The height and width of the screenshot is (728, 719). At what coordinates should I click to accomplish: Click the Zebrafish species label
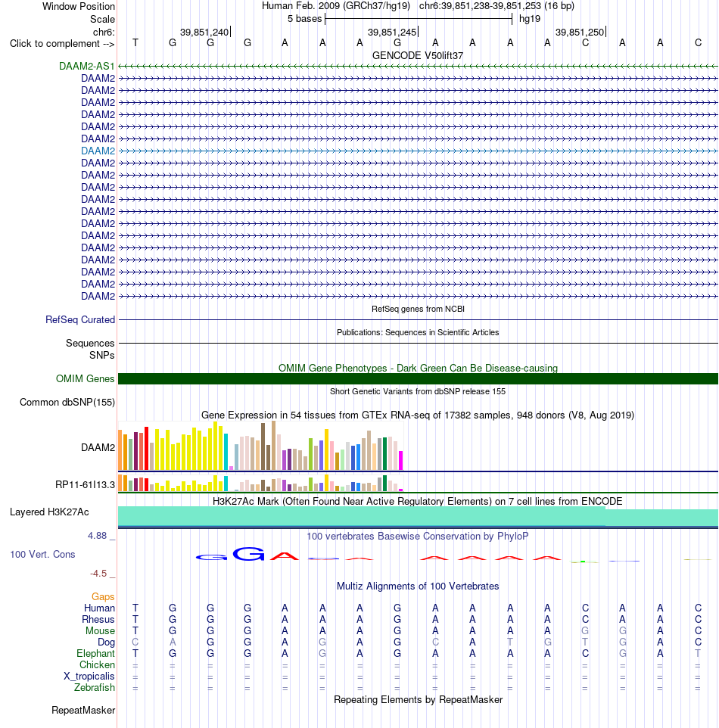pos(95,688)
